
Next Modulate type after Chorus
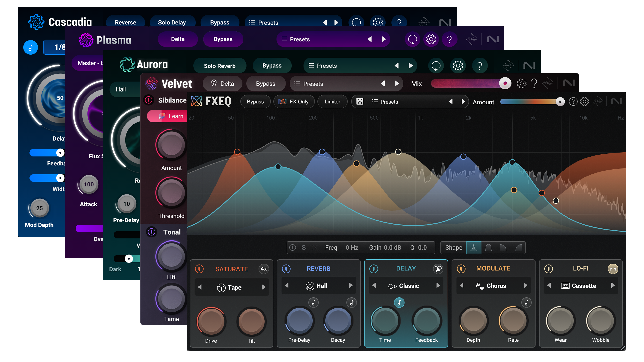pyautogui.click(x=525, y=285)
